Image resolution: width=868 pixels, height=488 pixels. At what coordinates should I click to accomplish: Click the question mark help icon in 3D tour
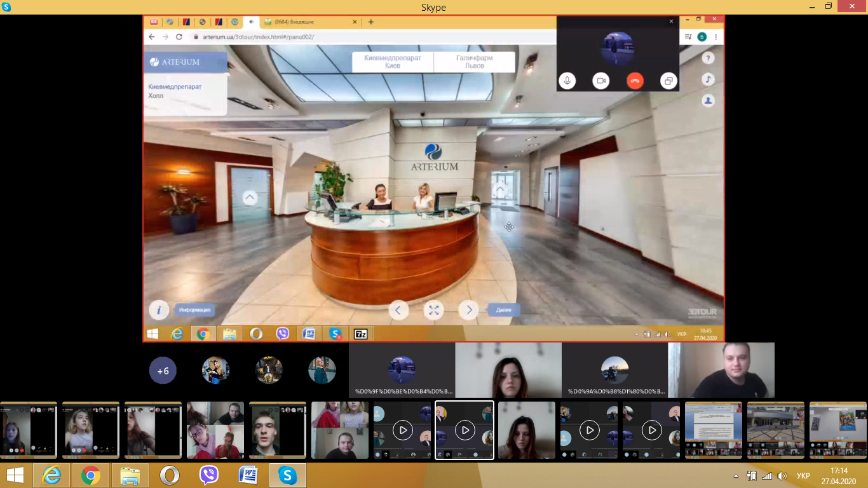tap(708, 58)
